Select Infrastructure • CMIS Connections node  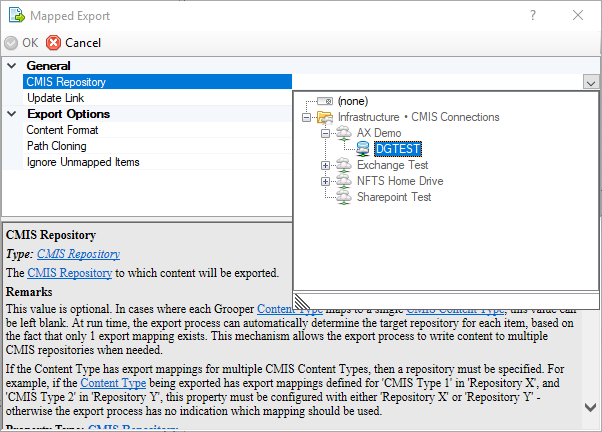tap(418, 117)
